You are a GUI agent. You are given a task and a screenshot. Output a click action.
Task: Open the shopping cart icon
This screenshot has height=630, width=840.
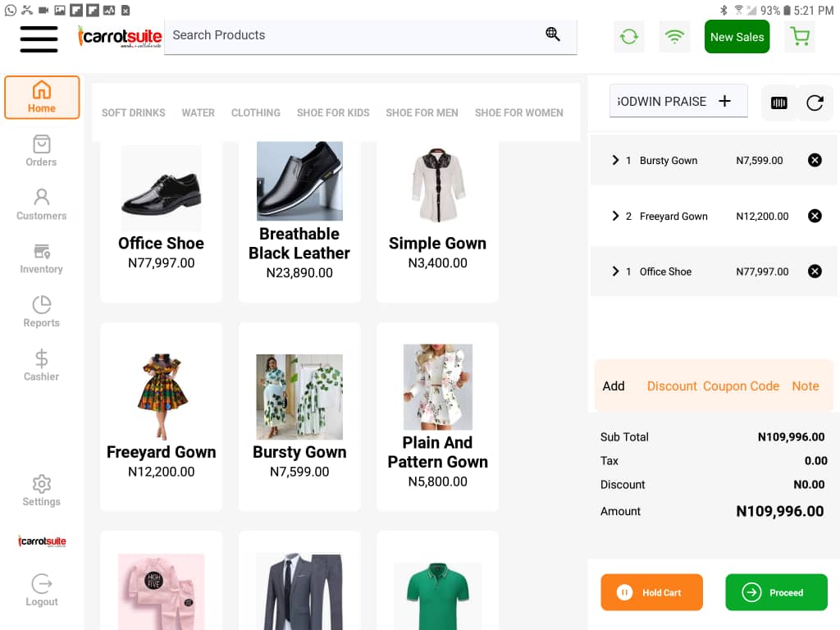[799, 37]
